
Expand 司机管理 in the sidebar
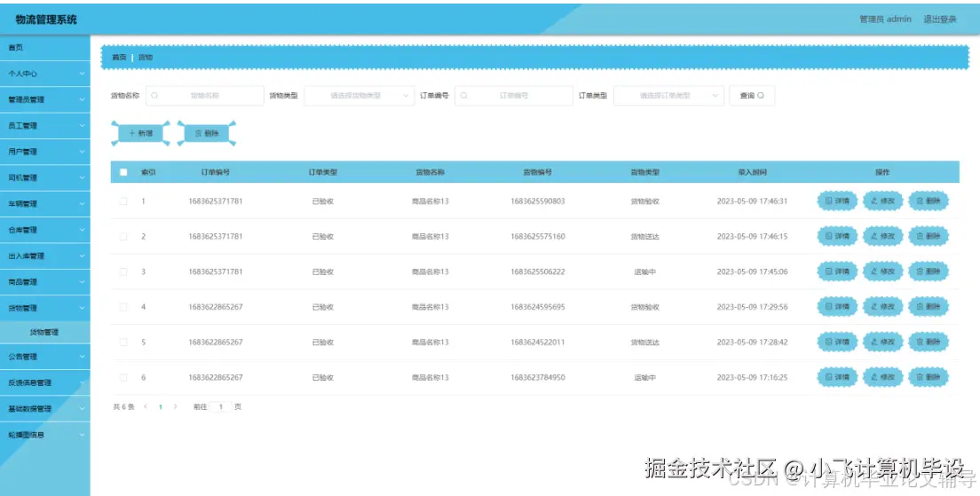[45, 178]
